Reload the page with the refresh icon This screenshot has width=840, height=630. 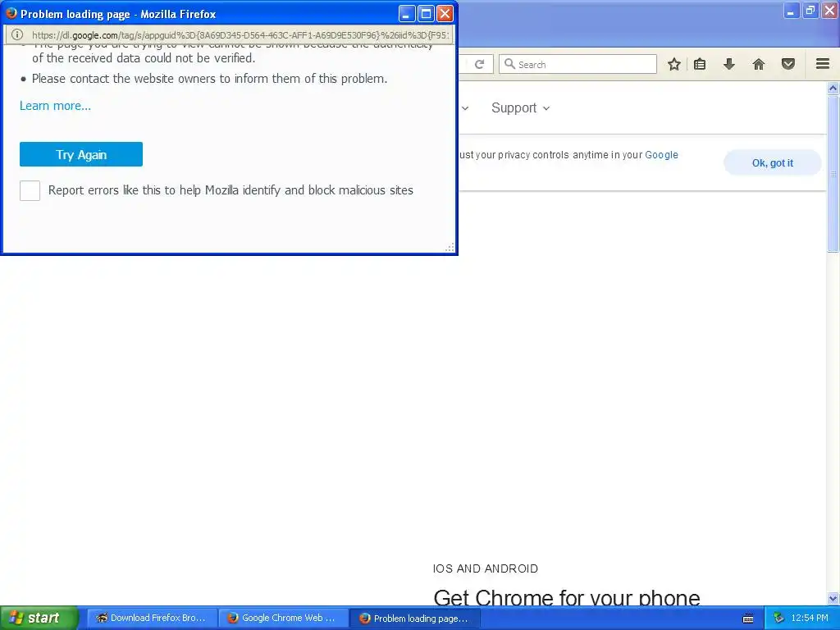(x=479, y=64)
